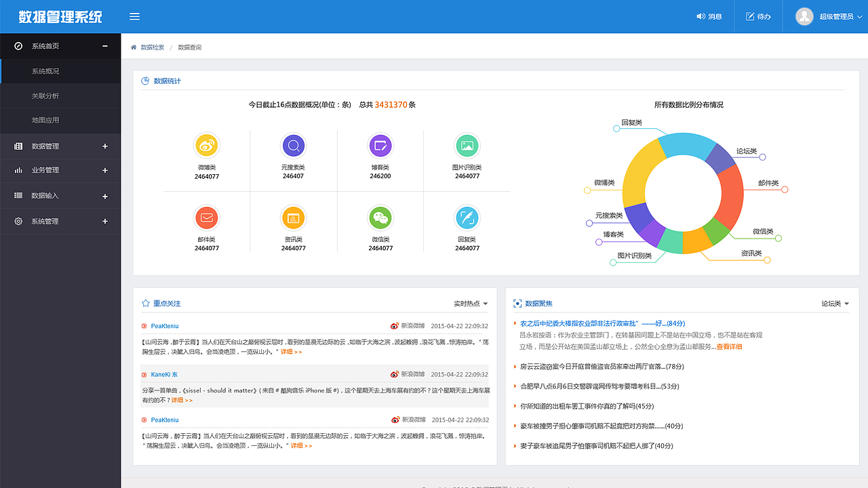868x488 pixels.
Task: Open the KaneKi 东 user profile link
Action: [x=164, y=374]
